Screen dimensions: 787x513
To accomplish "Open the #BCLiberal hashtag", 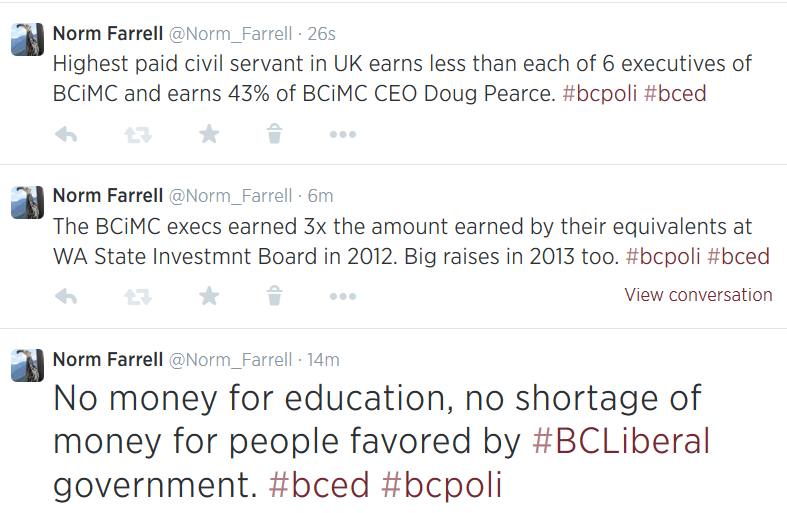I will tap(620, 441).
